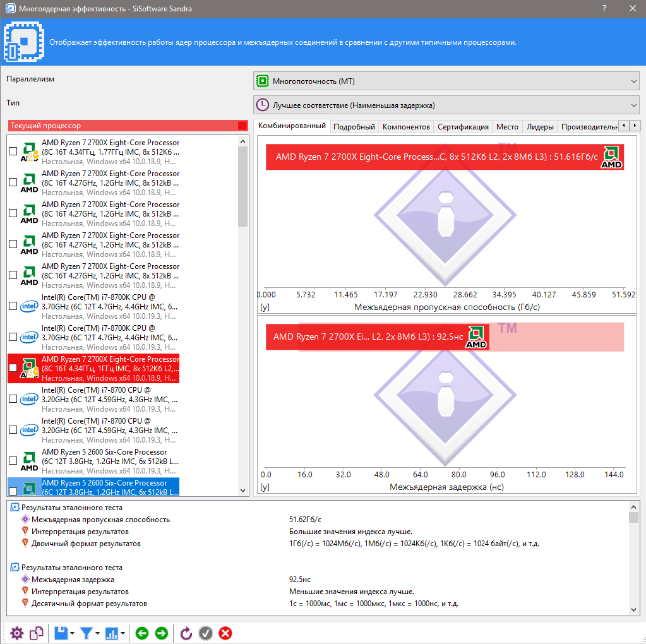Switch to the Комбинированный tab
This screenshot has height=644, width=646.
[x=292, y=126]
